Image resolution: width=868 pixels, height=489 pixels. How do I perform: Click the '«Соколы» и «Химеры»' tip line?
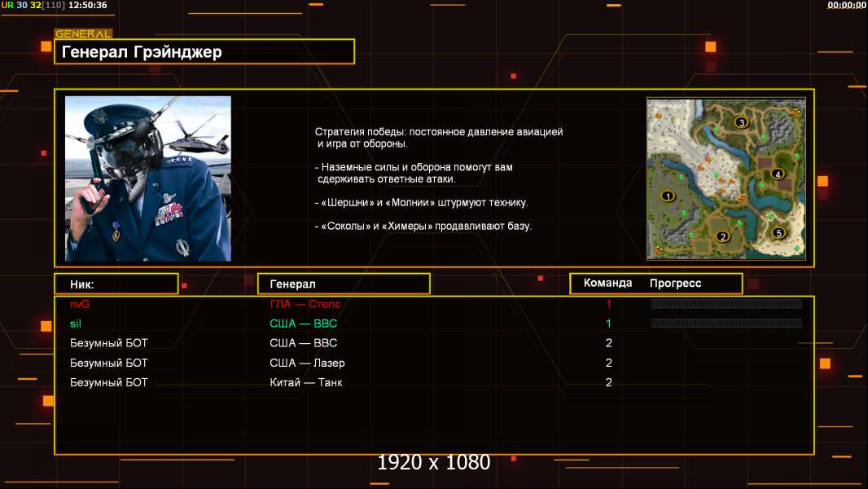423,226
